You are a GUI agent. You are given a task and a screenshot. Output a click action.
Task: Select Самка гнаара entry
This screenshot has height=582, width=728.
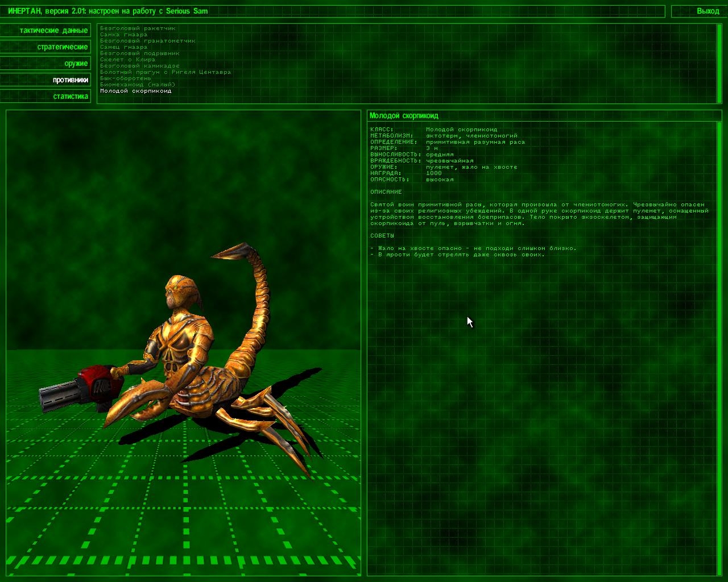click(124, 34)
